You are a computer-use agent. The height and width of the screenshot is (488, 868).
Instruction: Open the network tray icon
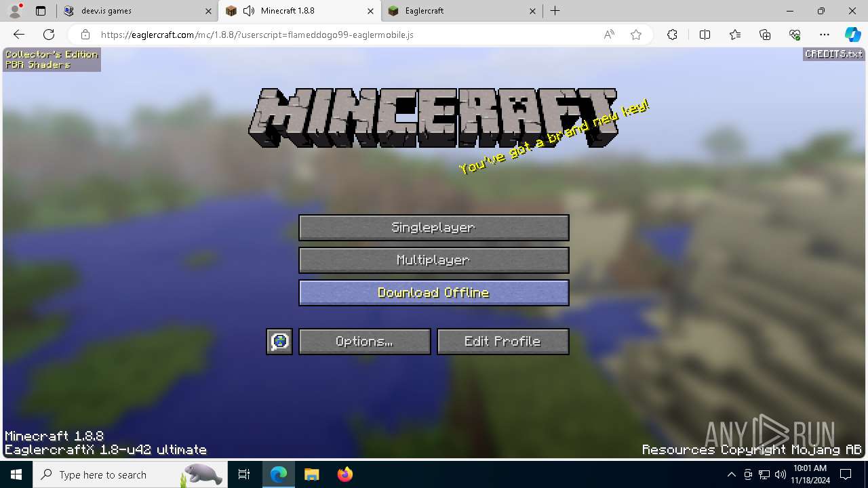pos(764,474)
